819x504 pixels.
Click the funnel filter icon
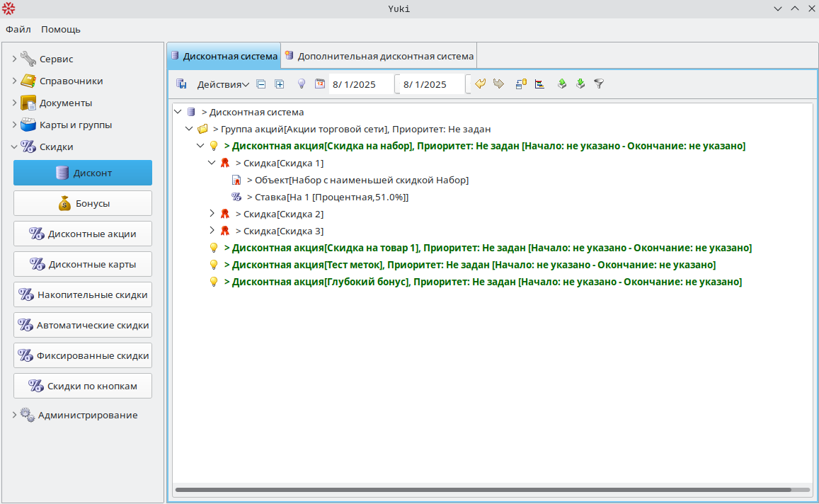(x=599, y=84)
